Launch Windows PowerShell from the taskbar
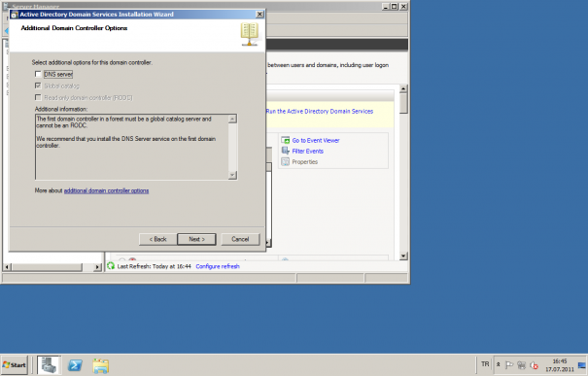The width and height of the screenshot is (588, 376). [75, 365]
